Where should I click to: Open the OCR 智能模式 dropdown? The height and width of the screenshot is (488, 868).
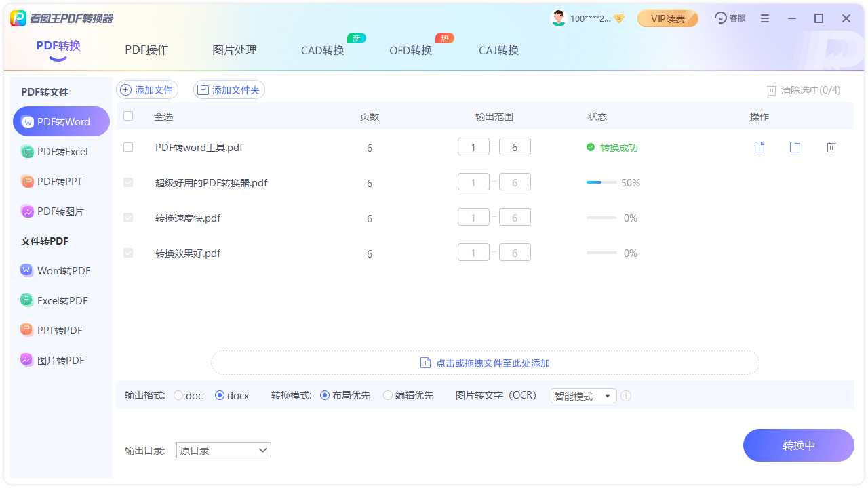click(583, 395)
